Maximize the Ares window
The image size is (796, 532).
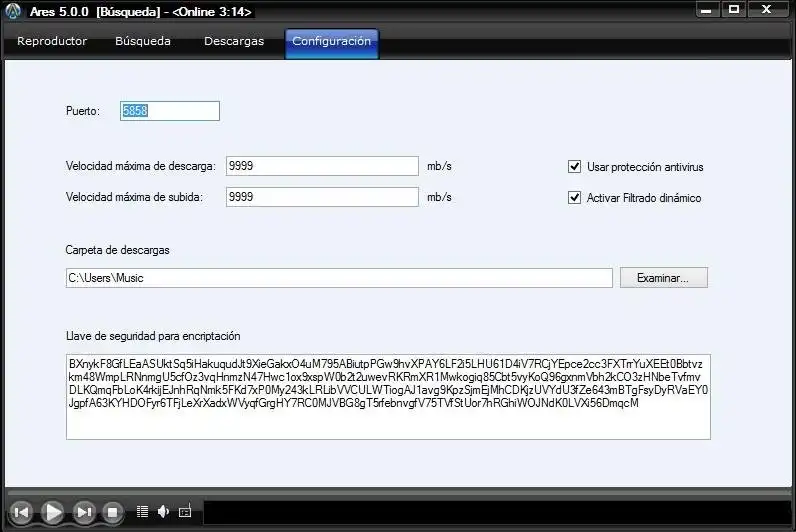coord(734,10)
